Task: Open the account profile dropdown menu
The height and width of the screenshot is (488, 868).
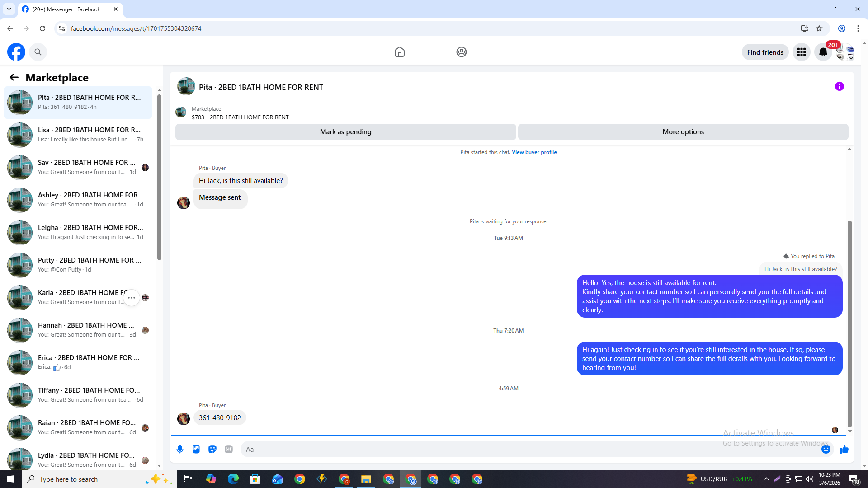Action: 845,52
